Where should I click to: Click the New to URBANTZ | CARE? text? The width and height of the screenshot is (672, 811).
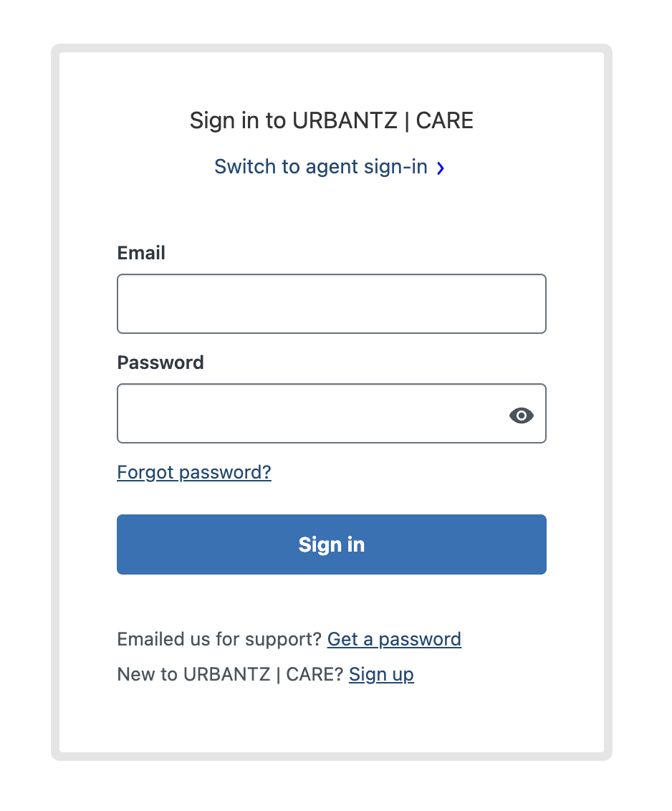tap(230, 675)
